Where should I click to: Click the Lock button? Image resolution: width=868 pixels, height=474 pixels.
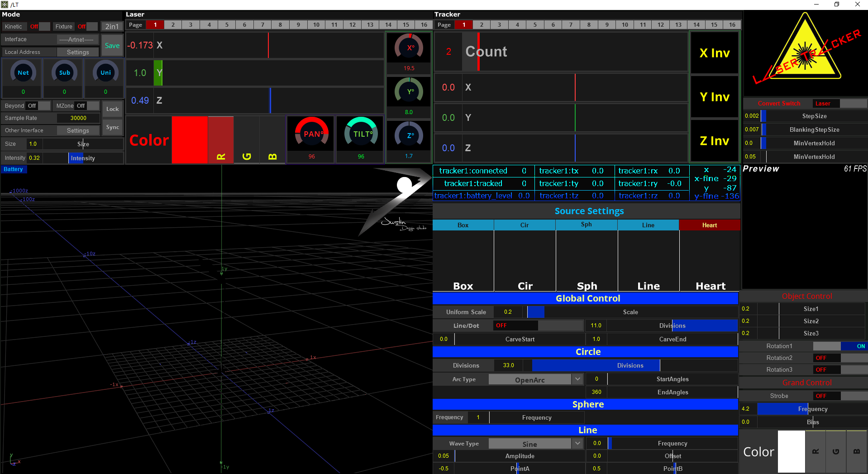pyautogui.click(x=112, y=109)
